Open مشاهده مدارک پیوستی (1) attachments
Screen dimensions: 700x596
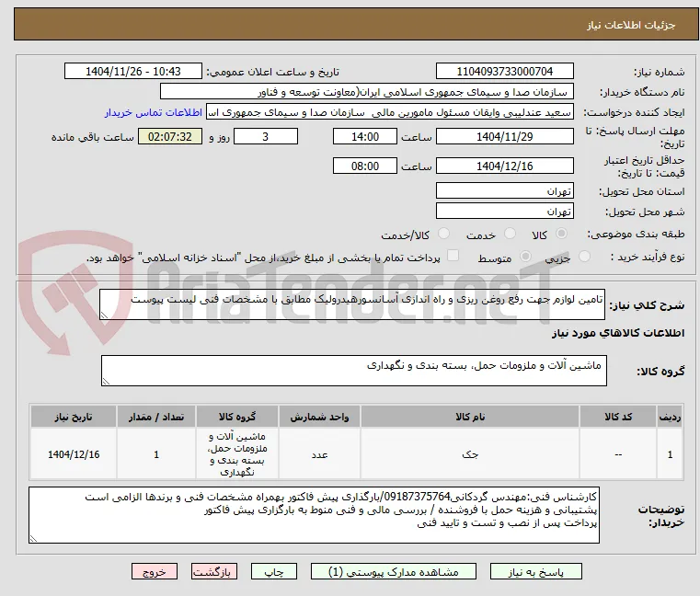click(x=394, y=571)
